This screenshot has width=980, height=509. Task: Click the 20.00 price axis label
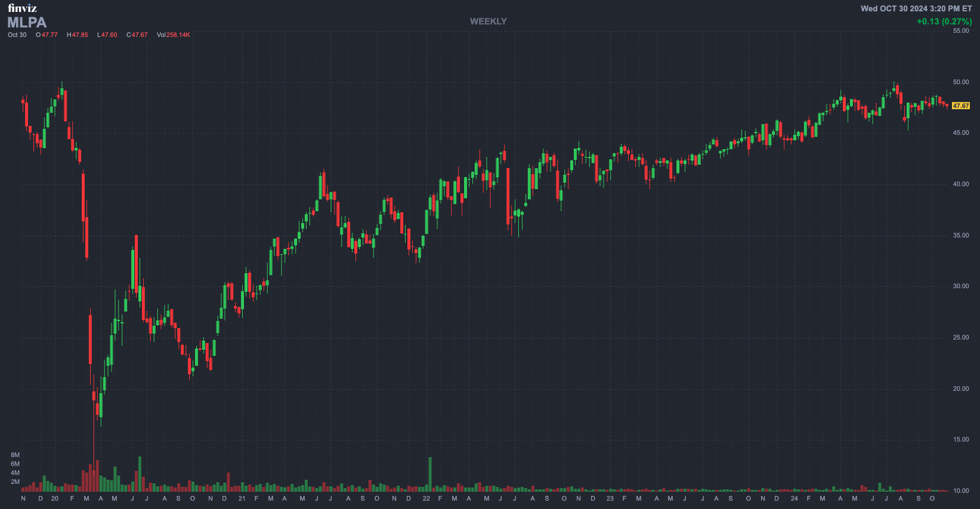pyautogui.click(x=961, y=389)
